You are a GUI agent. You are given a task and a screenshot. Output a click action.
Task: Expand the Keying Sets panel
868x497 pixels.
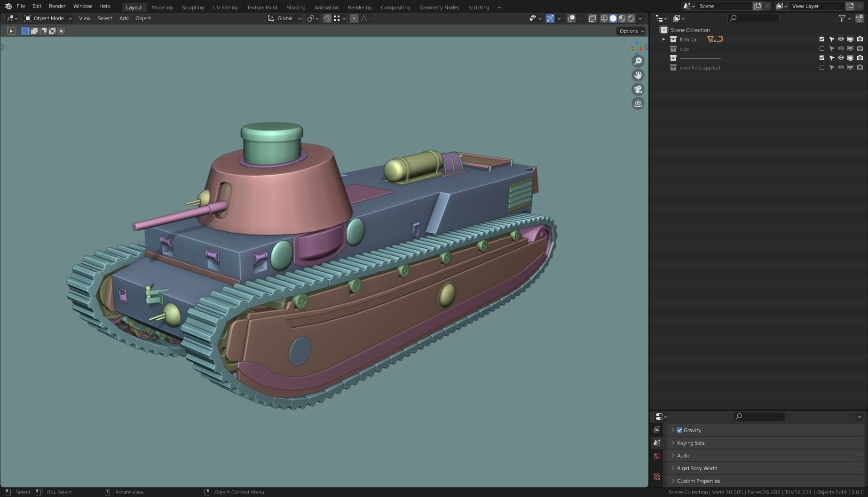[765, 443]
